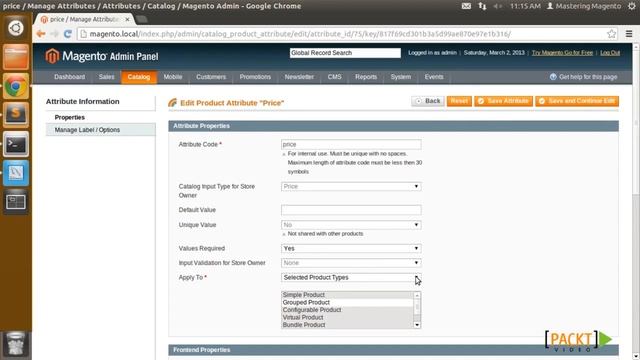Click the help icon for this page
The width and height of the screenshot is (640, 360).
tap(553, 77)
